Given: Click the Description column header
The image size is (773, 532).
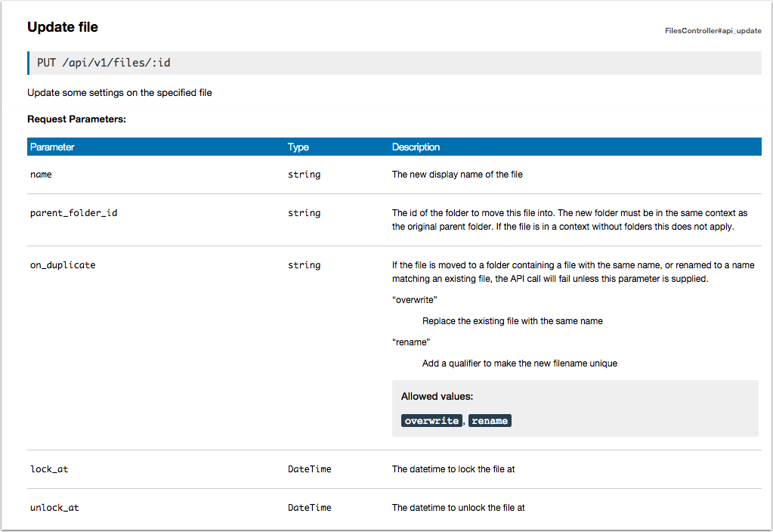Looking at the screenshot, I should pos(416,147).
